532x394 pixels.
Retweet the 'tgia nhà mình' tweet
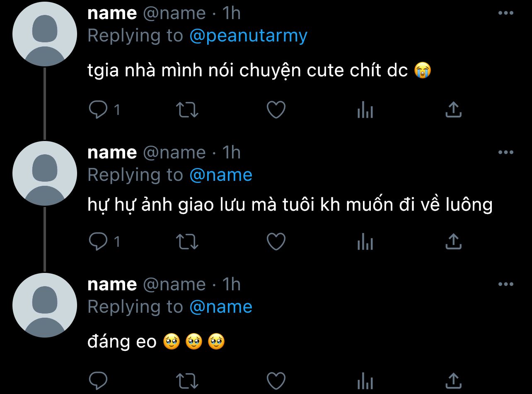(187, 110)
